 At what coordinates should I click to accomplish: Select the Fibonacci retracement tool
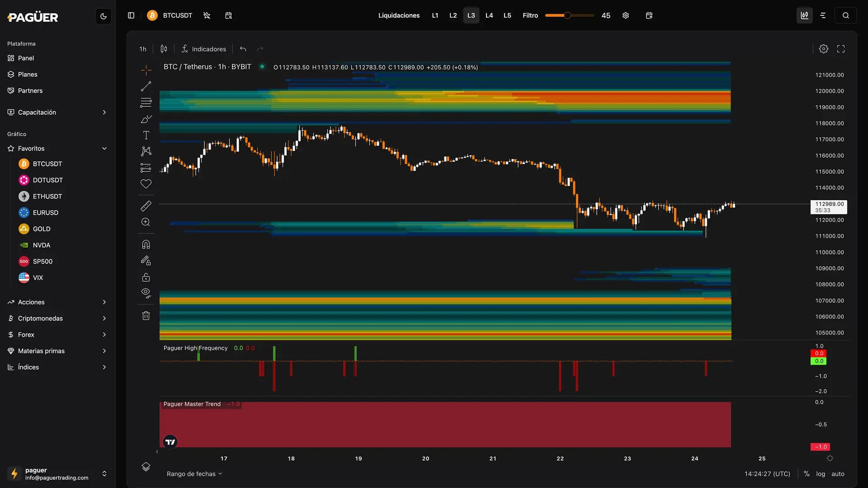pyautogui.click(x=146, y=103)
